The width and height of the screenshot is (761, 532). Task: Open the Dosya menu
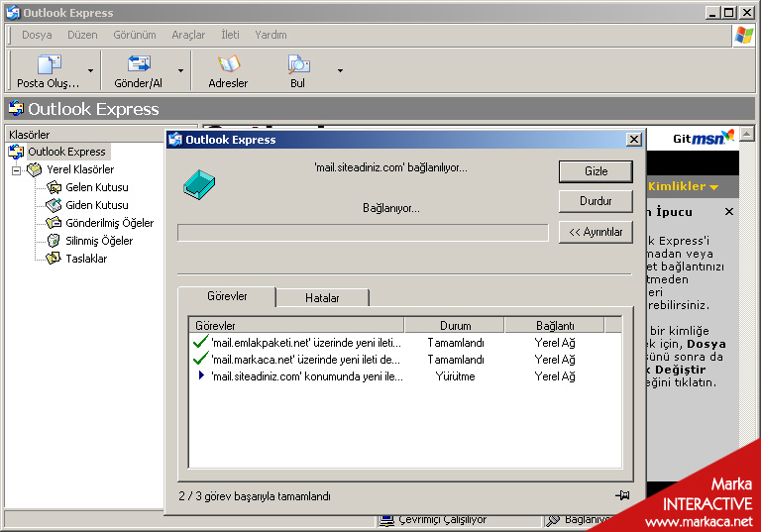[x=37, y=35]
